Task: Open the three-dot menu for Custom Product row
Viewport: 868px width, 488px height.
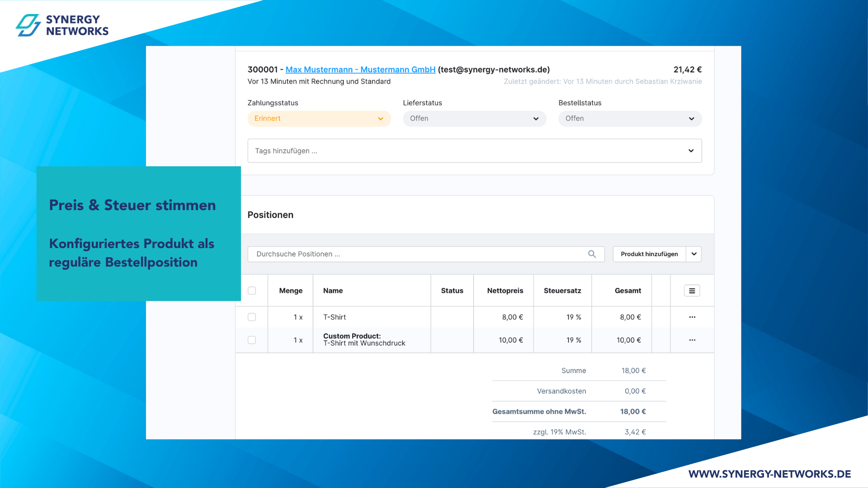Action: click(692, 340)
